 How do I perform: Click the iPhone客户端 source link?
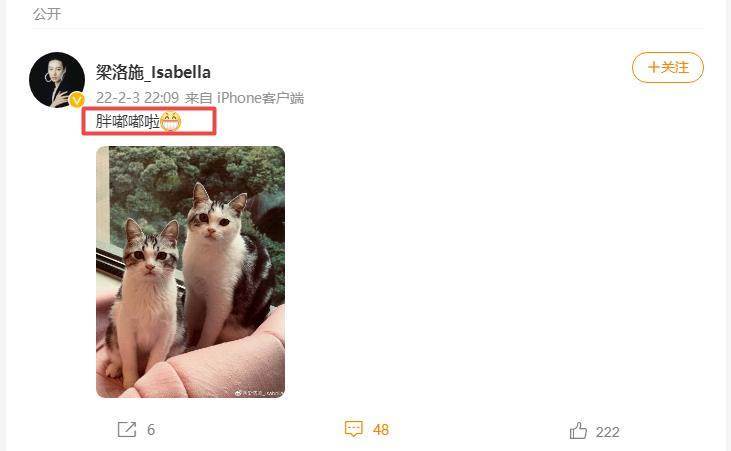coord(260,98)
